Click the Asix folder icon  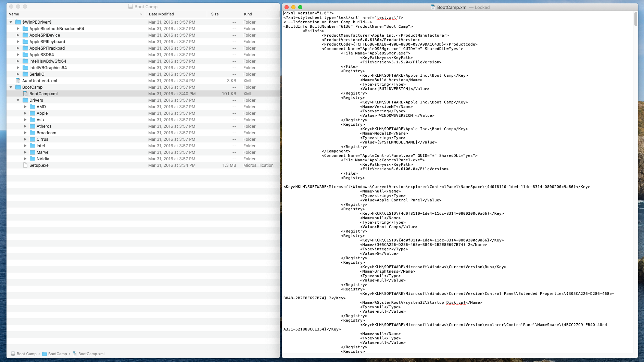[x=33, y=120]
